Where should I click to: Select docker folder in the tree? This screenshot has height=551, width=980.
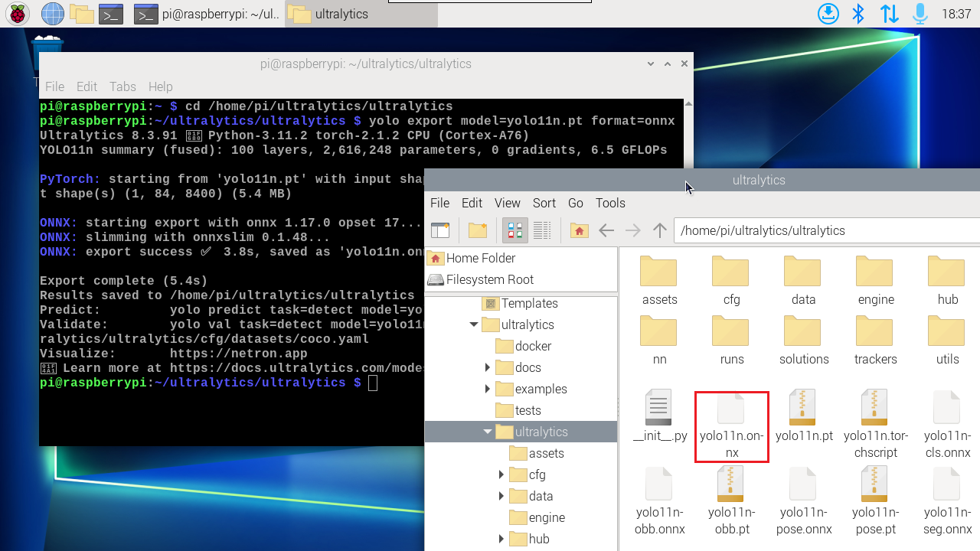pos(524,346)
